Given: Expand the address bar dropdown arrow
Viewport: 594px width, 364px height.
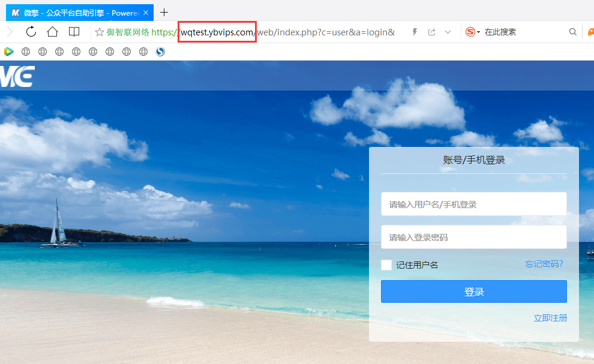Looking at the screenshot, I should coord(448,32).
